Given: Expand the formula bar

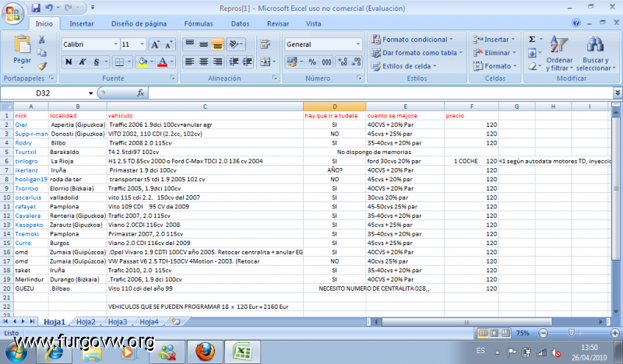Looking at the screenshot, I should 618,93.
